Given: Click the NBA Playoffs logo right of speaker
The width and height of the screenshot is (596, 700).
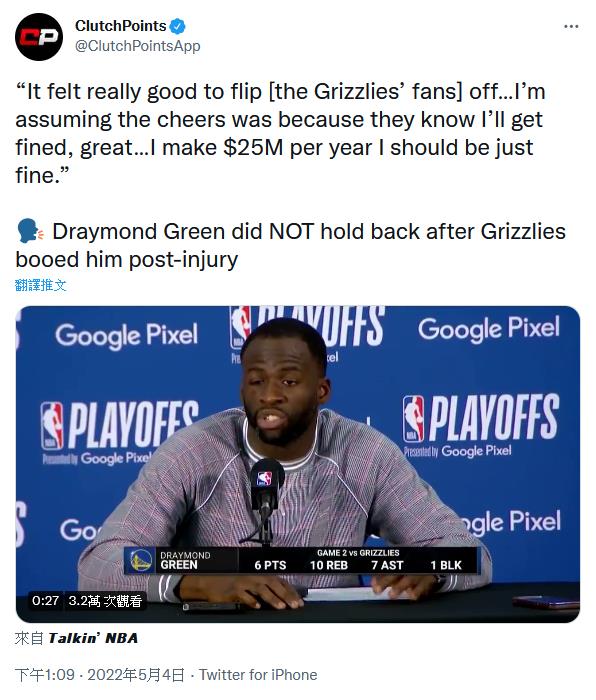Looking at the screenshot, I should 481,426.
